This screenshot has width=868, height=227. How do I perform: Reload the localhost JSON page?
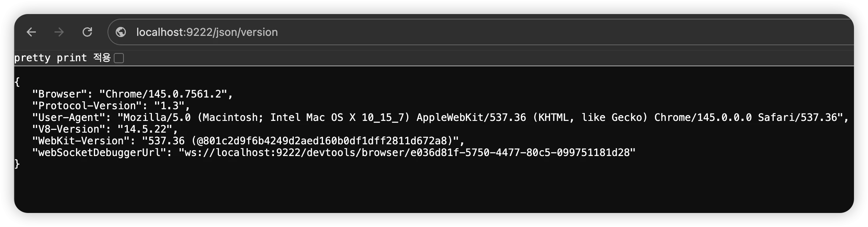(x=87, y=32)
